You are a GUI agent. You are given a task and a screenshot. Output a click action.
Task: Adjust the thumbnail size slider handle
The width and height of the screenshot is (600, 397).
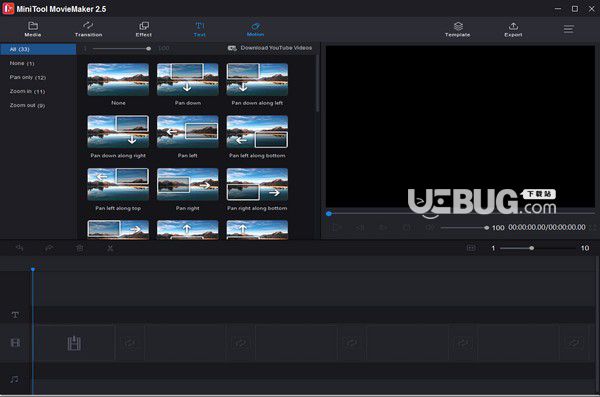(148, 49)
